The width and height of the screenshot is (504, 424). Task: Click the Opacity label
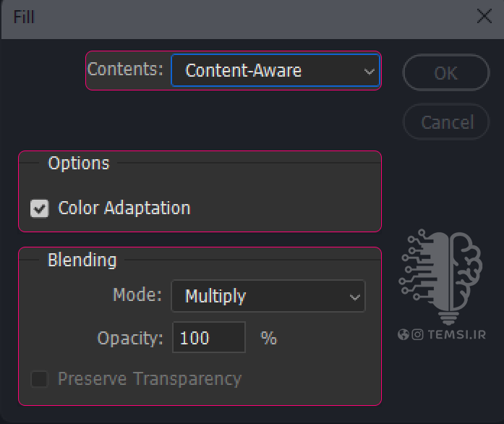(130, 338)
